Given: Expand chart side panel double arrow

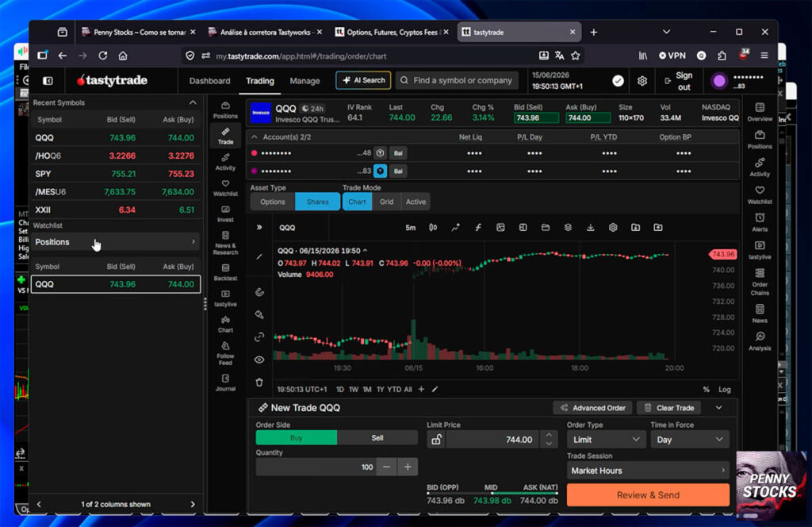Looking at the screenshot, I should tap(259, 228).
